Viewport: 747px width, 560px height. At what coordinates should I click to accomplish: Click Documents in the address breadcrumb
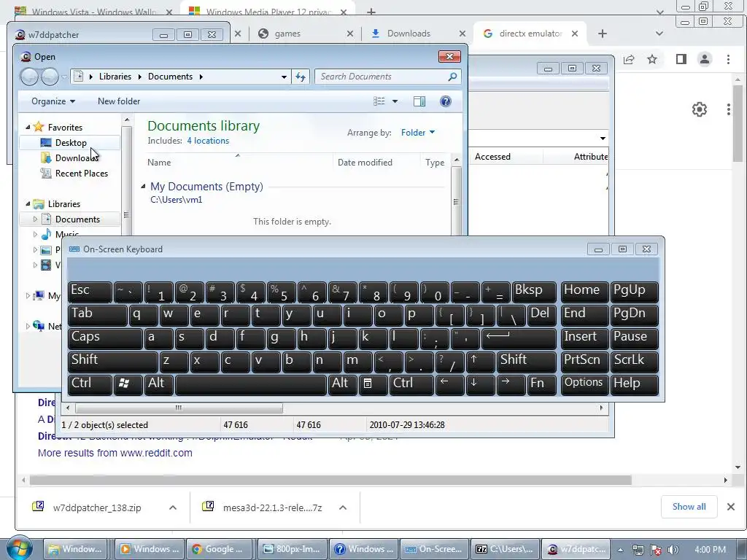(170, 76)
